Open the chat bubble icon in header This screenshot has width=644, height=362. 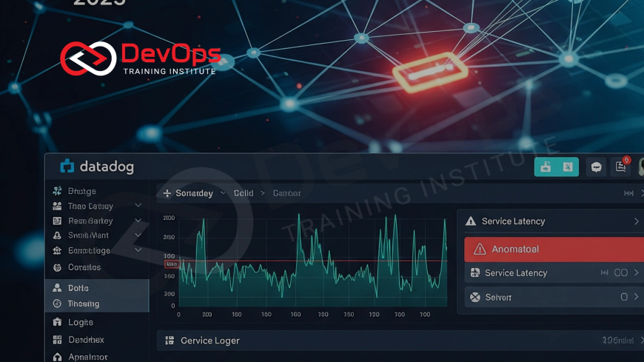point(596,167)
